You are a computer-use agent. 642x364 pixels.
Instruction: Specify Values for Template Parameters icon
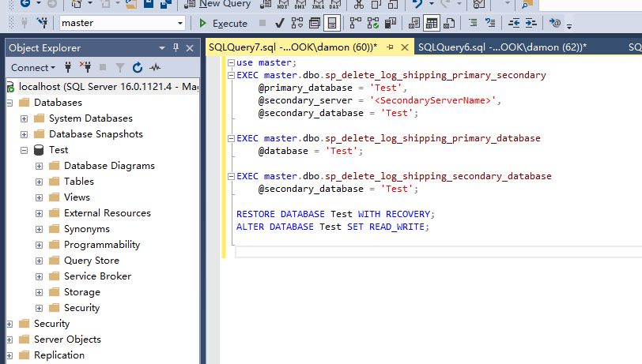click(x=555, y=23)
